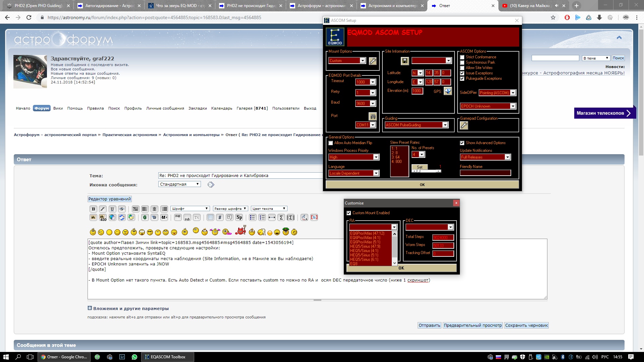Insert sigma formula tag
The image size is (644, 362).
coord(281,217)
